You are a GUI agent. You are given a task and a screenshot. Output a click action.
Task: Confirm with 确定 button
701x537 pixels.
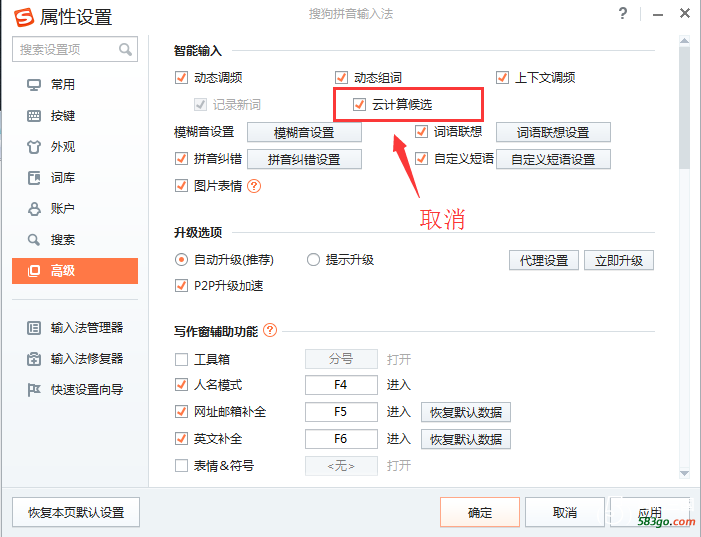480,512
